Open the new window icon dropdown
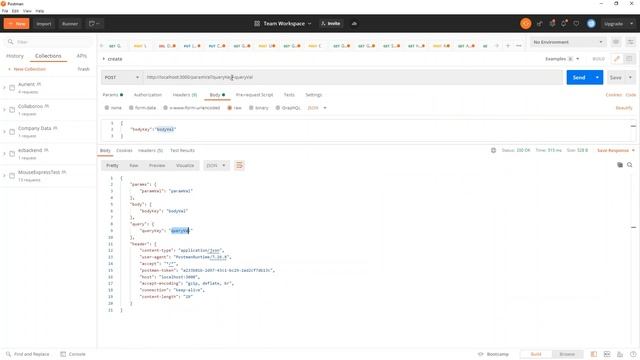Screen dimensions: 640x360 (95, 24)
